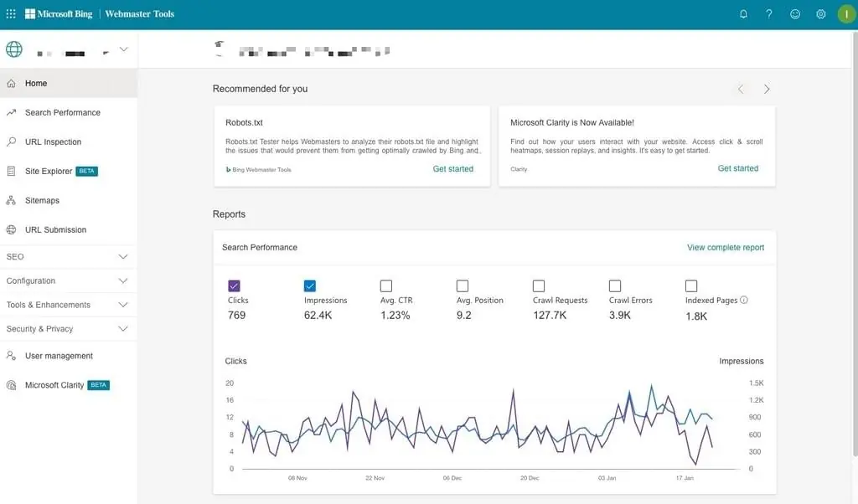This screenshot has height=504, width=858.
Task: Open the app launcher grid icon
Action: pos(11,14)
